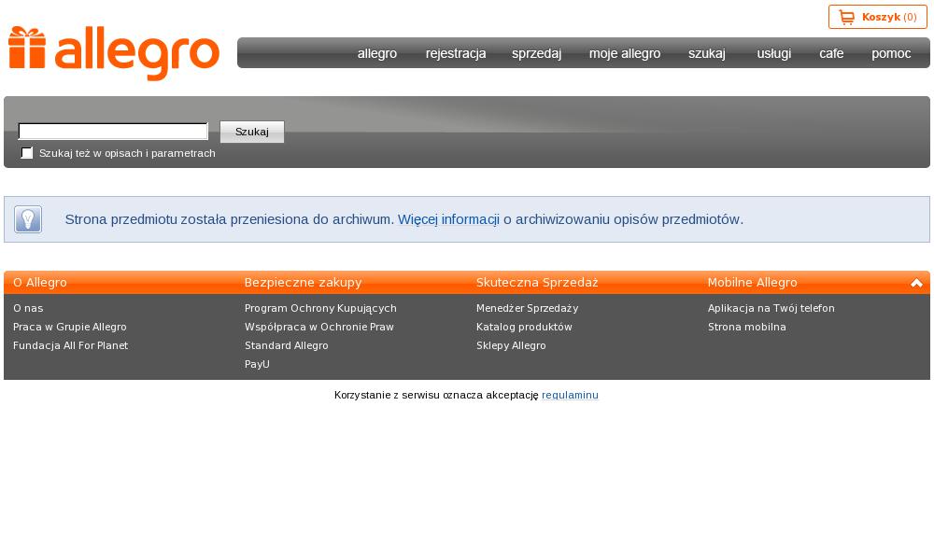
Task: Click the Allegro logo
Action: tap(114, 53)
